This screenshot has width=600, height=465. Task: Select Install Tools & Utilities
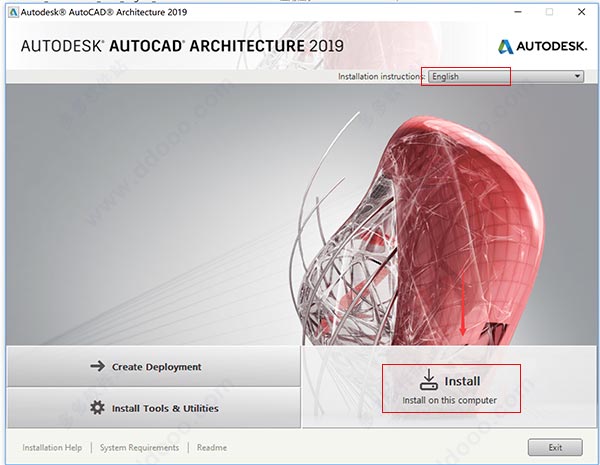tap(154, 408)
